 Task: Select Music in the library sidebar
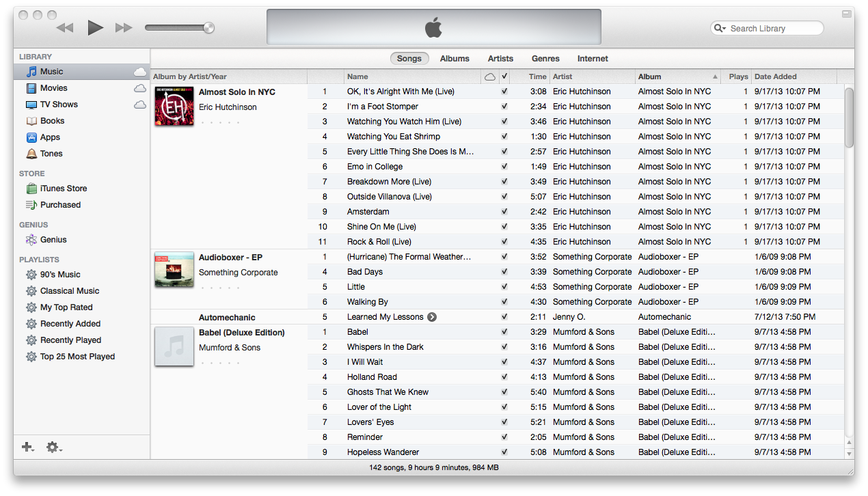pos(82,72)
